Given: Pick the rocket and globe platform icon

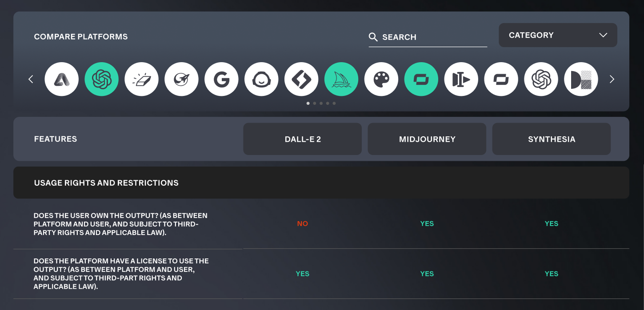Looking at the screenshot, I should pos(182,79).
